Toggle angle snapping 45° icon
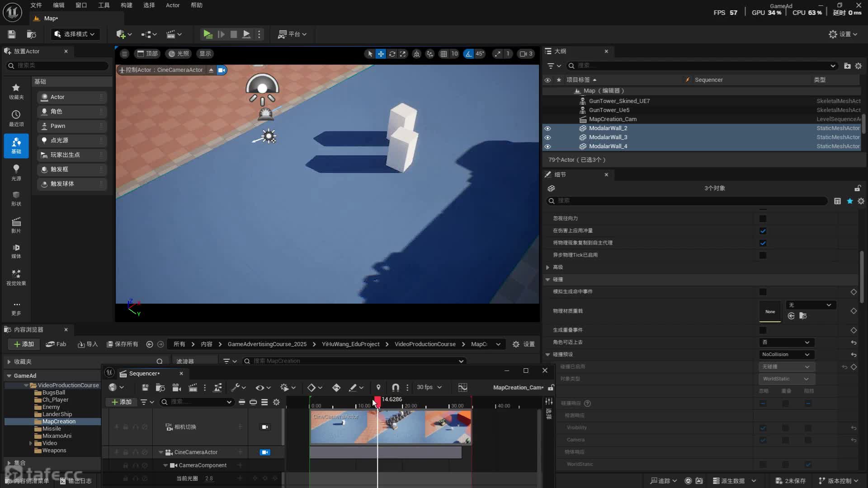This screenshot has width=868, height=488. [x=469, y=54]
